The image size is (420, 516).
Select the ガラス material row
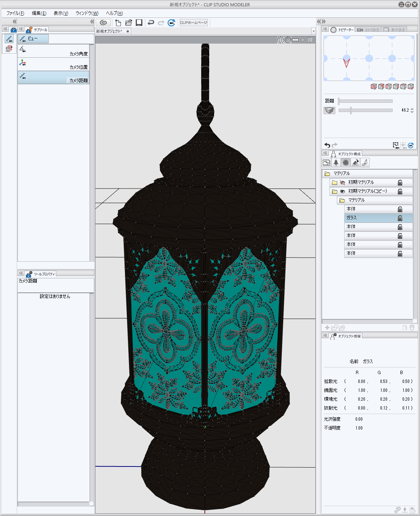click(379, 218)
